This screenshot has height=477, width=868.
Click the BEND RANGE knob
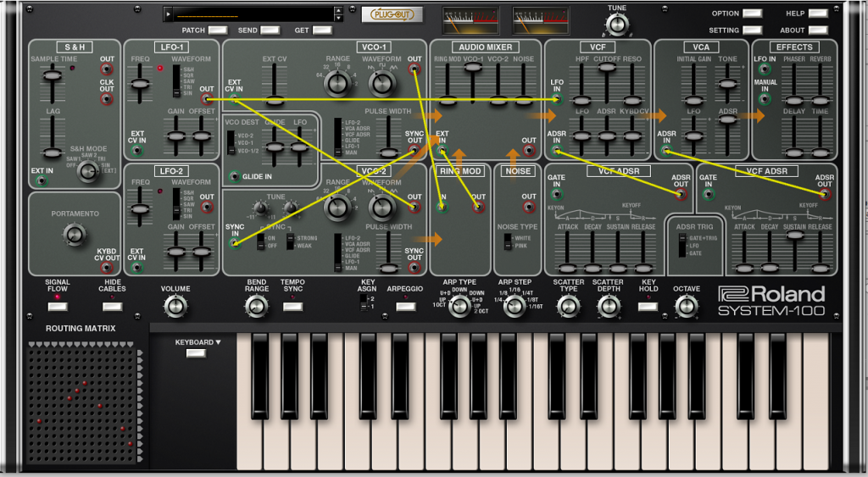click(x=256, y=307)
